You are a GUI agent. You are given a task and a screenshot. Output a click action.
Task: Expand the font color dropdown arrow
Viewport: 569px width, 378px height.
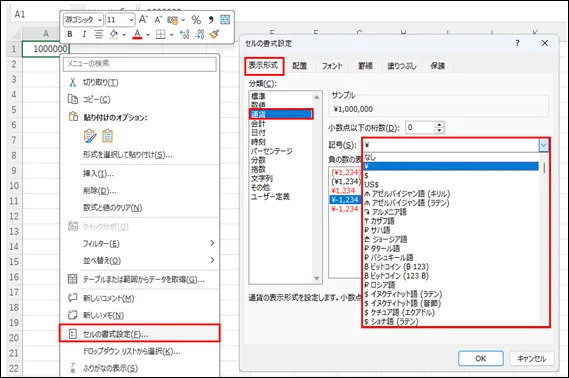click(148, 35)
